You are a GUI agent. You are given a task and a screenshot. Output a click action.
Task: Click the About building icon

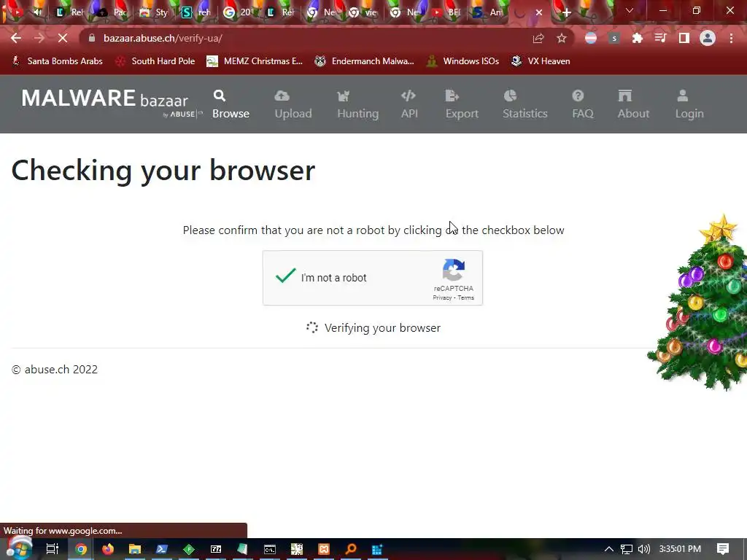624,96
